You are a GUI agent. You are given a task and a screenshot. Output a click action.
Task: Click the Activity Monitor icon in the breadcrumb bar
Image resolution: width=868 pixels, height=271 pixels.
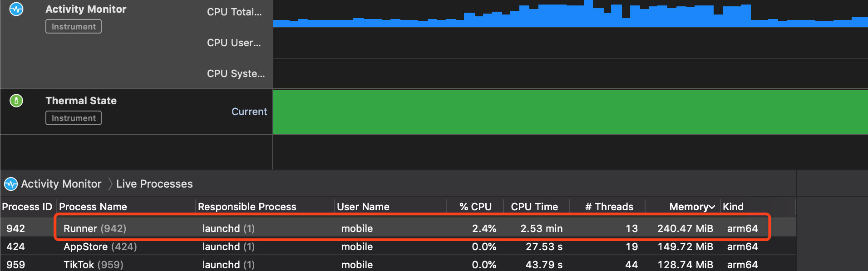[x=10, y=184]
